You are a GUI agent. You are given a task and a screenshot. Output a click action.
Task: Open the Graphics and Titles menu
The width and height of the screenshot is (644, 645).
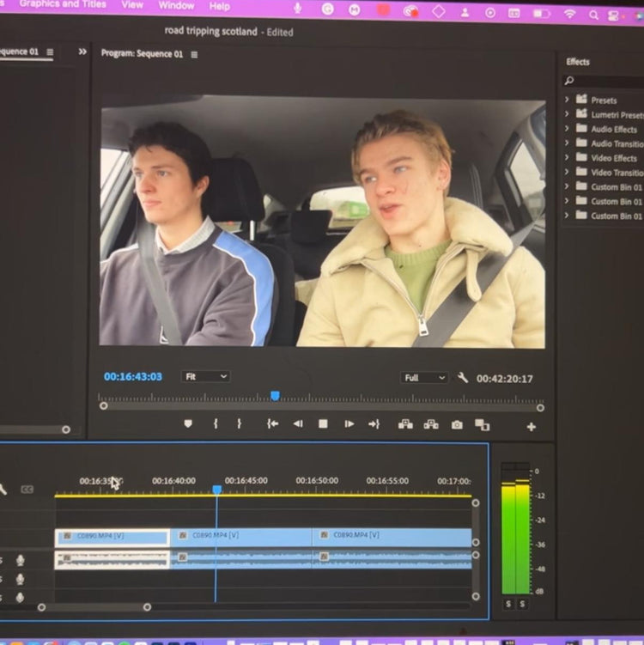(x=63, y=4)
